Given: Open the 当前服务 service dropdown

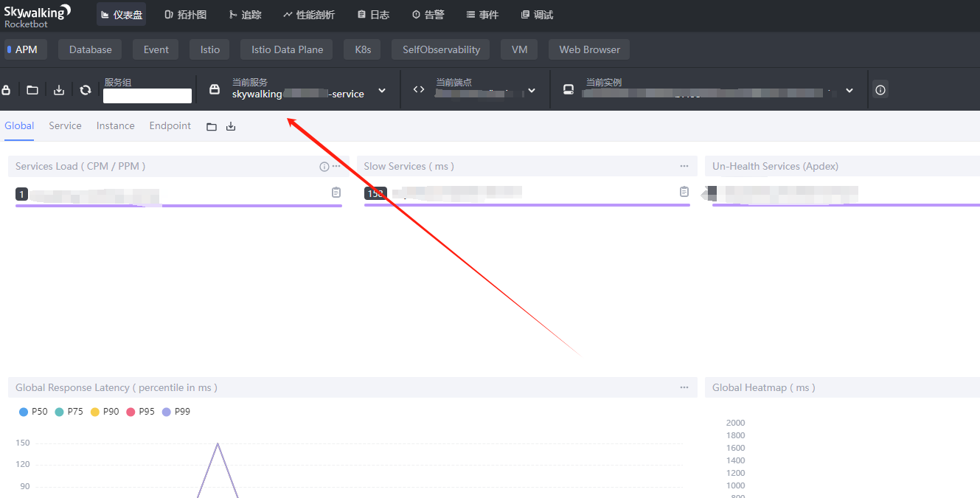Looking at the screenshot, I should point(382,89).
